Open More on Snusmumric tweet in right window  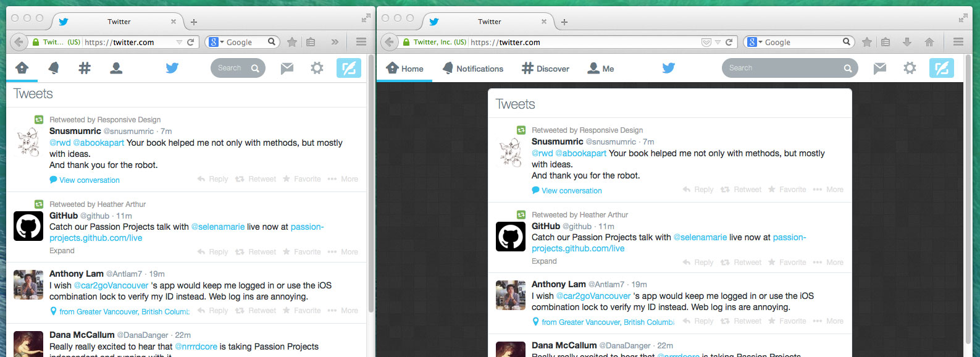pos(828,190)
